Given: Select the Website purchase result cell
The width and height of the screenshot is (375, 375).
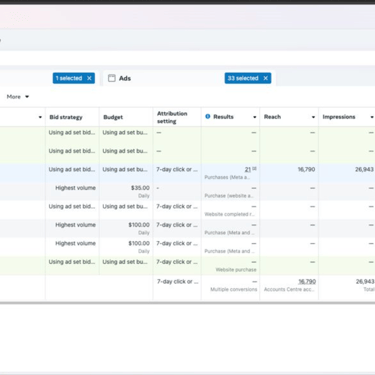Looking at the screenshot, I should click(230, 266).
